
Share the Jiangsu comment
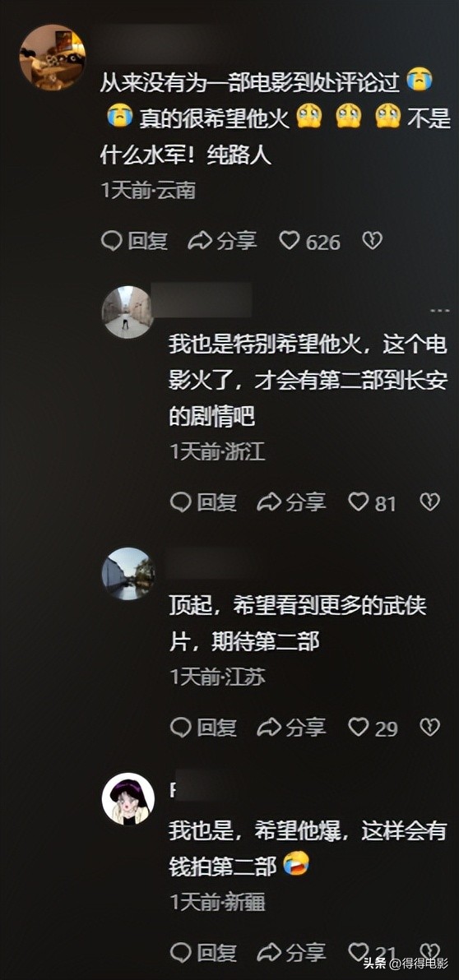click(x=291, y=727)
